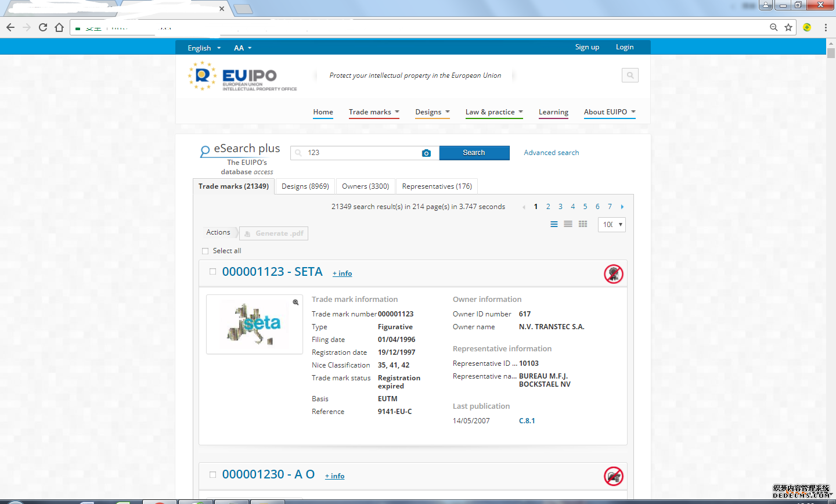
Task: Go to next results page arrow
Action: pyautogui.click(x=622, y=207)
